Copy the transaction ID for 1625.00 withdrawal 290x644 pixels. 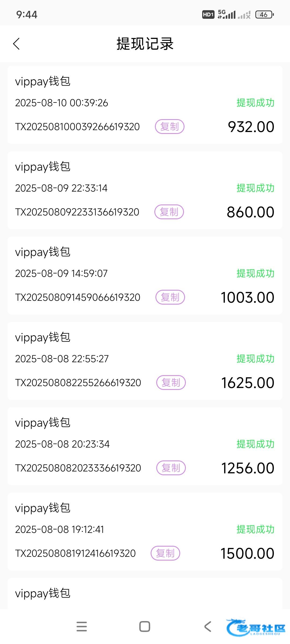[x=171, y=383]
